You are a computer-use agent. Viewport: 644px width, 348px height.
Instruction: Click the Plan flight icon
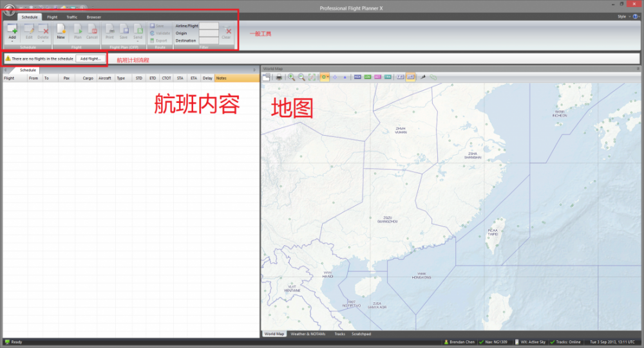point(78,31)
